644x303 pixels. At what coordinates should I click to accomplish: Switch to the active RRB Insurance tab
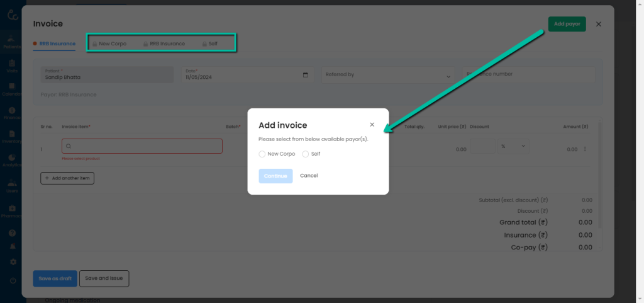point(57,44)
